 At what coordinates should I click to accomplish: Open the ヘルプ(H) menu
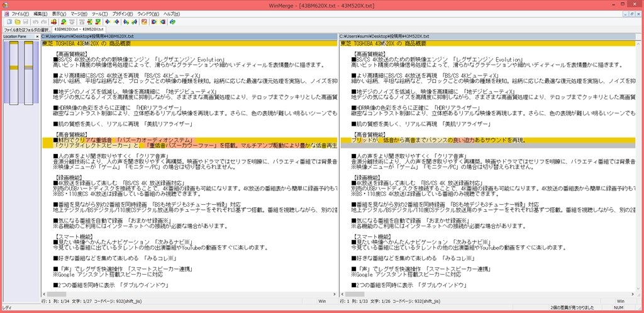point(172,14)
